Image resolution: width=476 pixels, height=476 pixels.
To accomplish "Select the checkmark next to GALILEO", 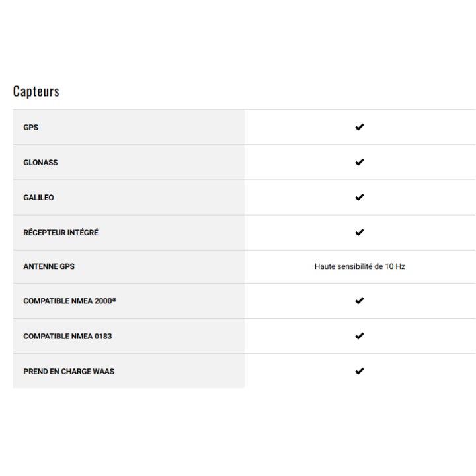I will click(360, 197).
